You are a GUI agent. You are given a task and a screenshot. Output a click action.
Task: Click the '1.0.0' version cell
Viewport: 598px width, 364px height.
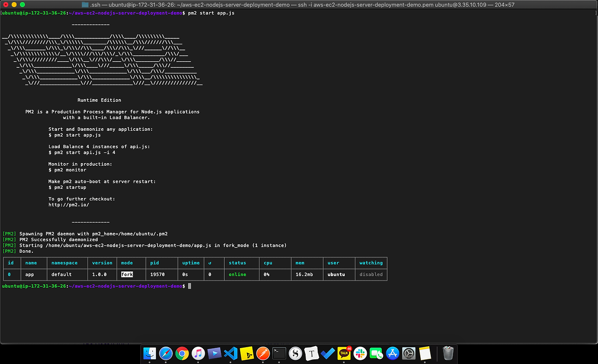(x=99, y=274)
